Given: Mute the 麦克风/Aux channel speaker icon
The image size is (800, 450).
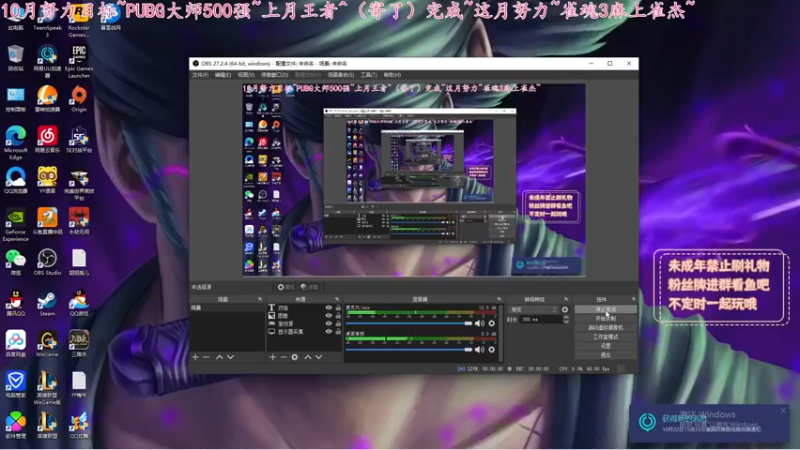Looking at the screenshot, I should click(x=479, y=323).
